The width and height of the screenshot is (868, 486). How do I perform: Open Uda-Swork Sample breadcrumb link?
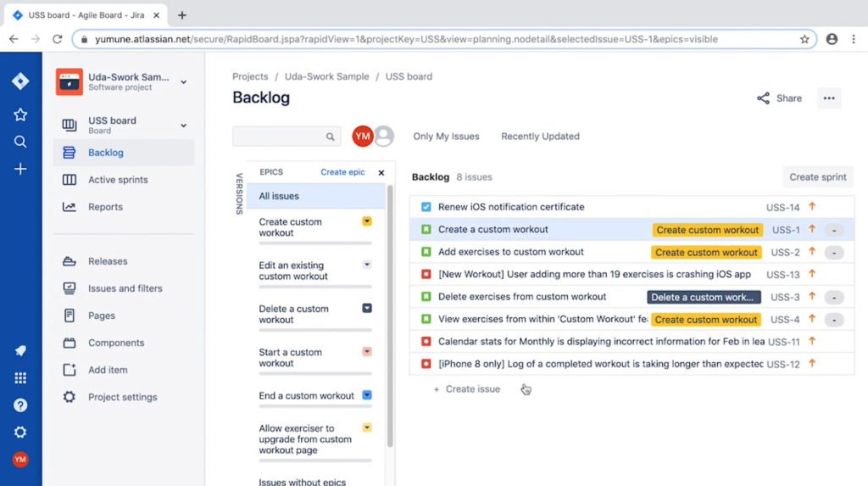[x=326, y=76]
